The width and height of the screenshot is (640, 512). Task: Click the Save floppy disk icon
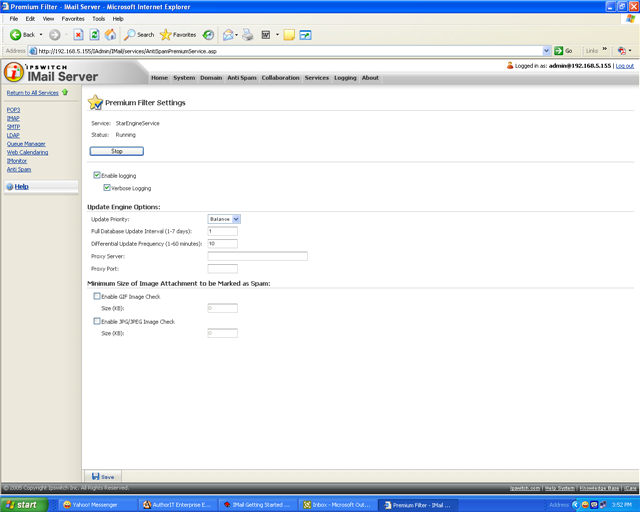tap(96, 476)
